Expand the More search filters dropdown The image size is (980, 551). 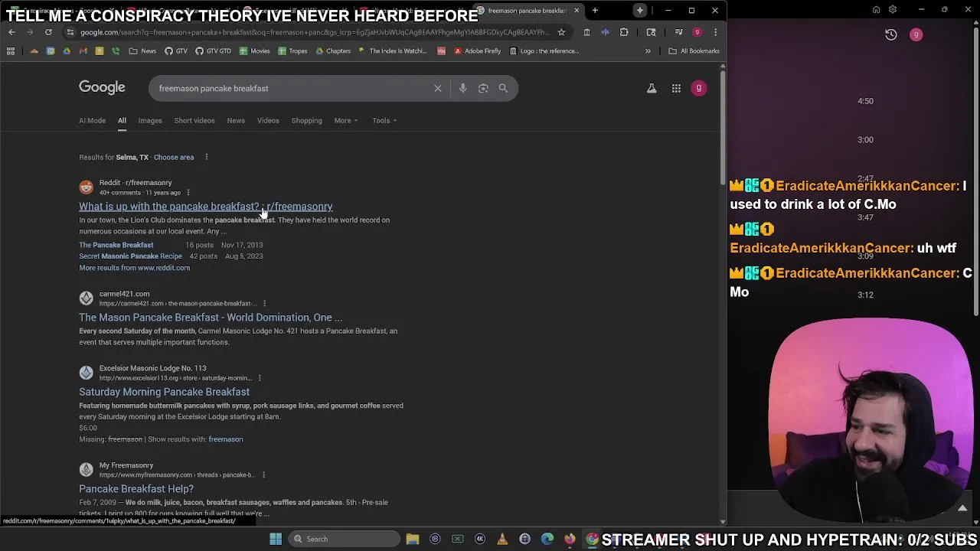[x=346, y=120]
